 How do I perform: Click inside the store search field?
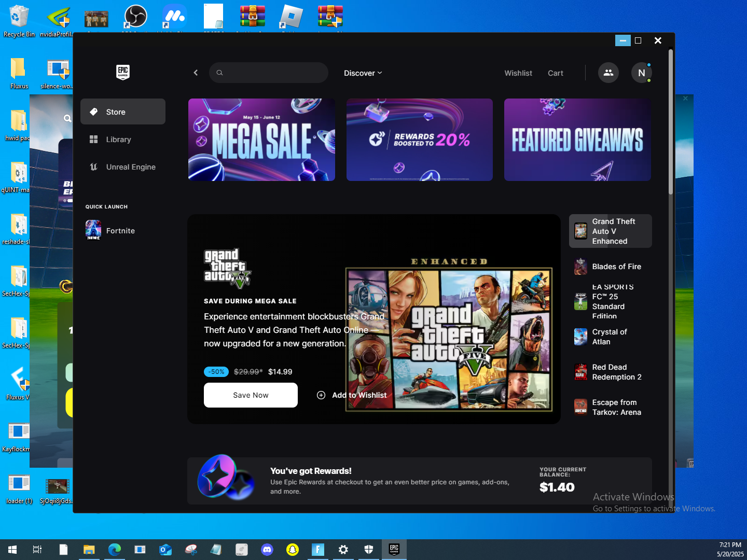click(x=269, y=73)
